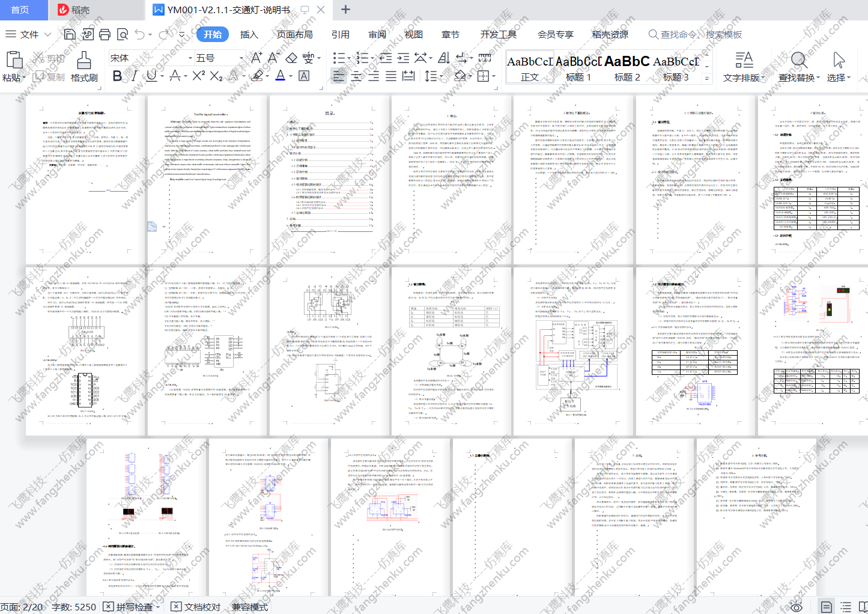
Task: Open customize quick access toolbar dropdown
Action: 182,34
